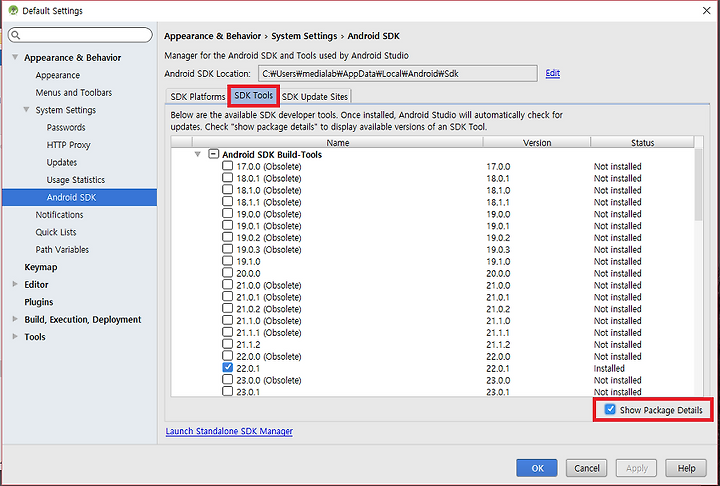Expand the Editor section
The height and width of the screenshot is (486, 720).
tap(15, 284)
